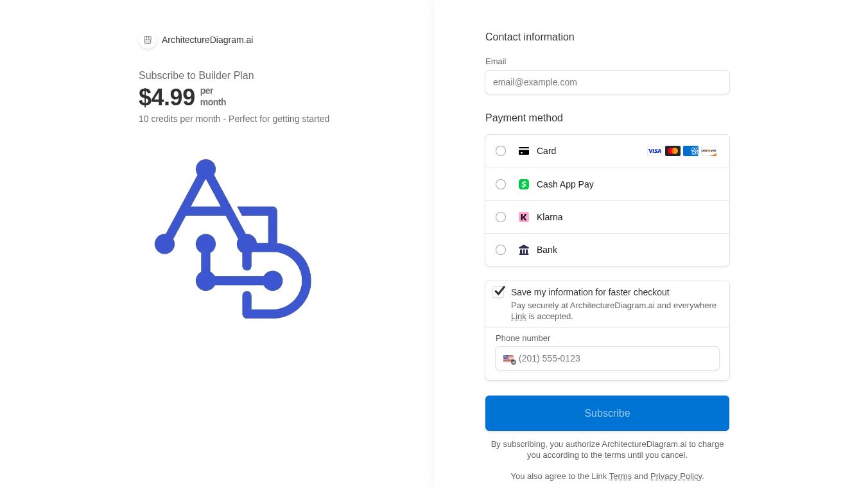Image resolution: width=868 pixels, height=488 pixels.
Task: Select the Klarna radio button
Action: tap(501, 217)
